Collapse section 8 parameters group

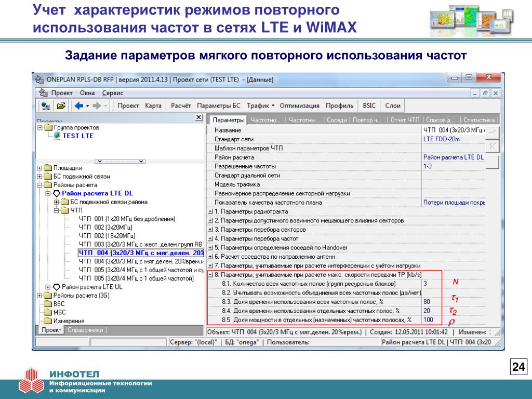click(210, 275)
